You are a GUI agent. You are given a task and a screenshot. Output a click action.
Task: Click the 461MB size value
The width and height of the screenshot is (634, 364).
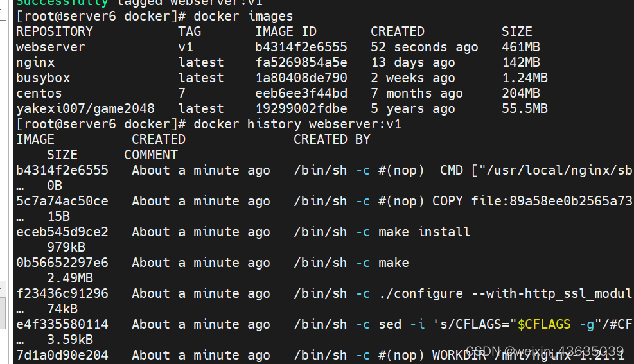pos(521,47)
